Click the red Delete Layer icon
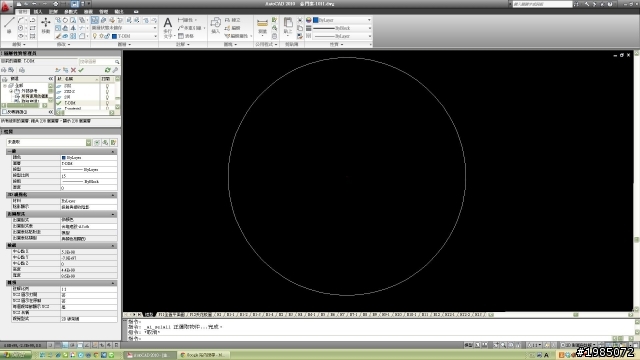640x360 pixels. (x=73, y=70)
